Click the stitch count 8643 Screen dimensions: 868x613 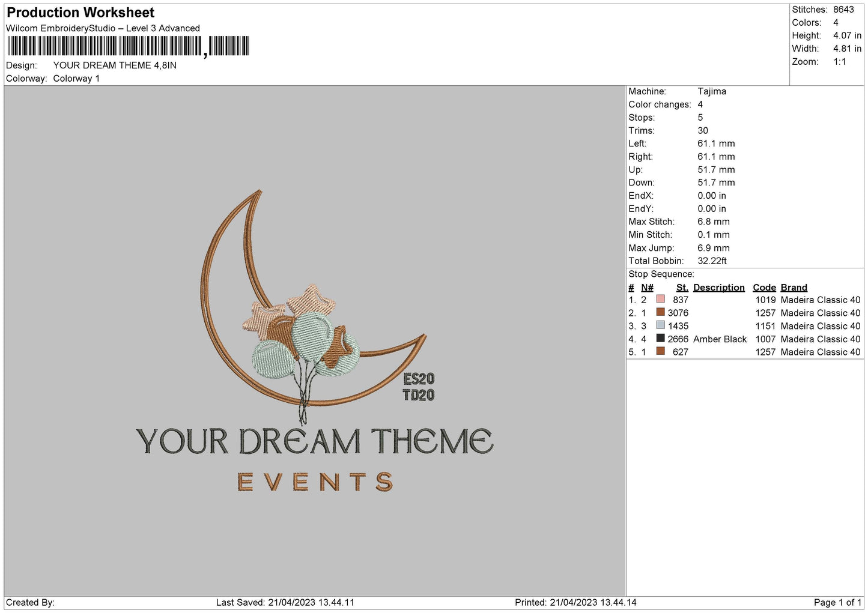click(x=843, y=10)
